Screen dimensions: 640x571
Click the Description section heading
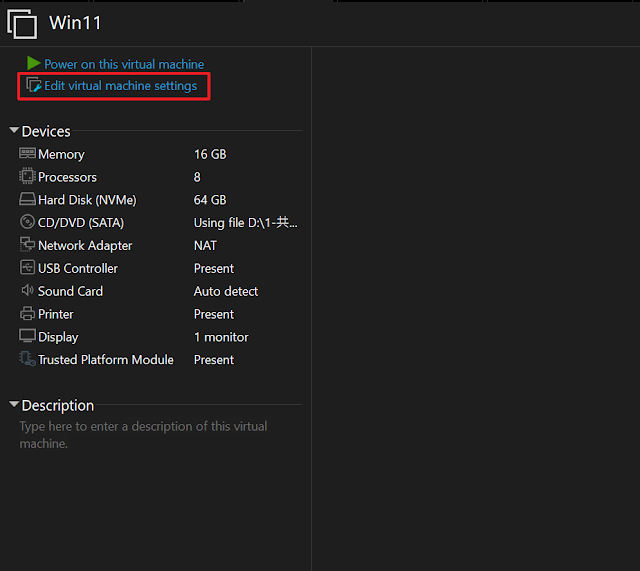click(x=58, y=406)
